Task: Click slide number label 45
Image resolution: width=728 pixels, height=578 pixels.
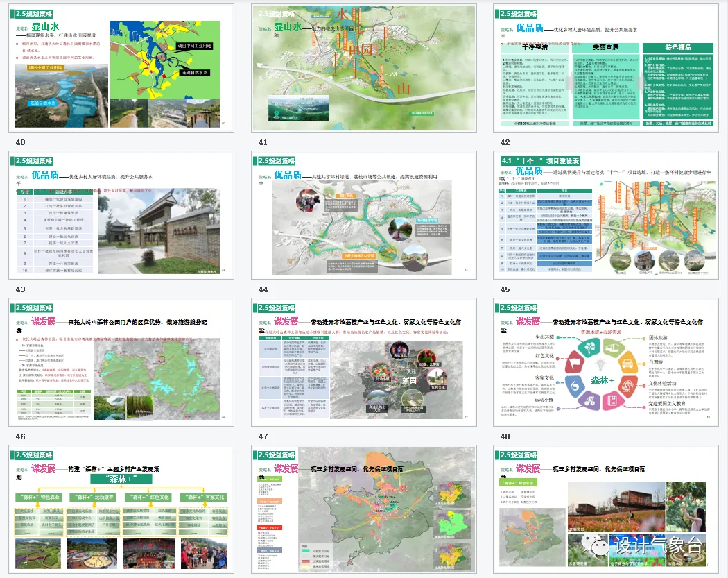Action: pos(505,289)
